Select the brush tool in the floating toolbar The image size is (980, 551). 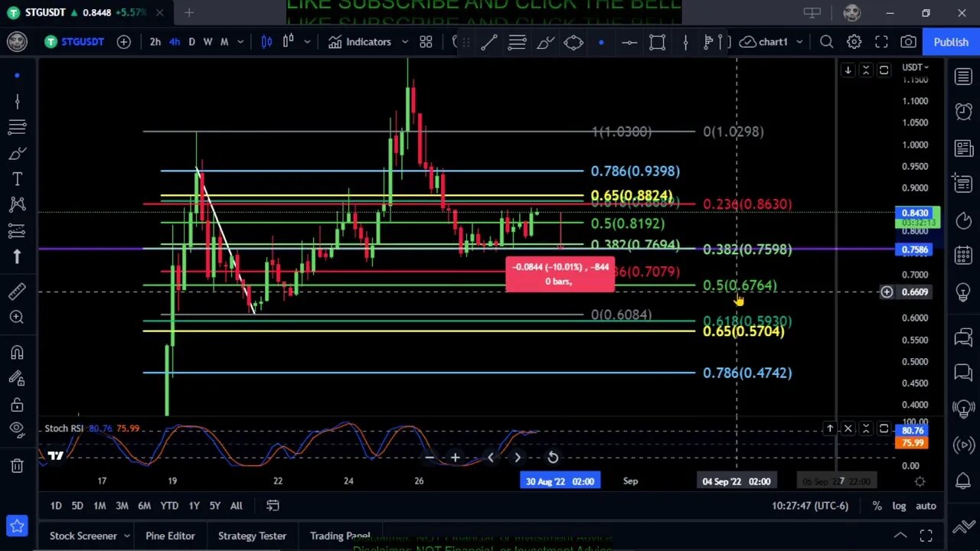pos(545,43)
